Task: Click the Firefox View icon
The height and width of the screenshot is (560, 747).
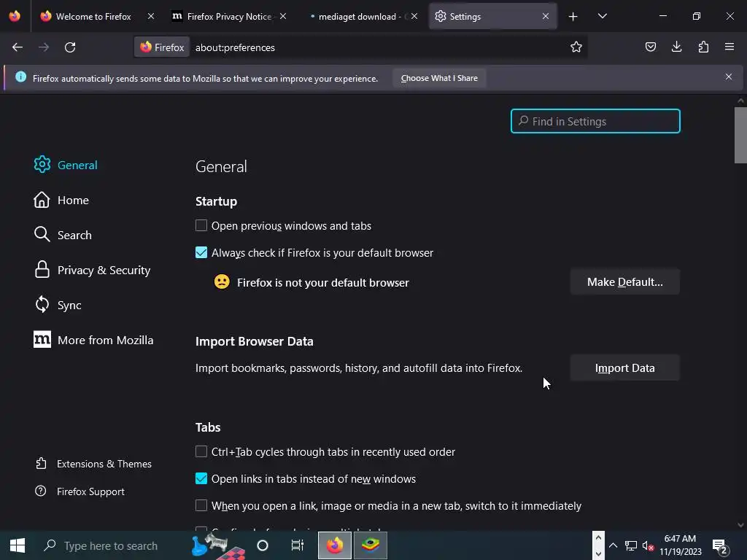Action: (x=15, y=16)
